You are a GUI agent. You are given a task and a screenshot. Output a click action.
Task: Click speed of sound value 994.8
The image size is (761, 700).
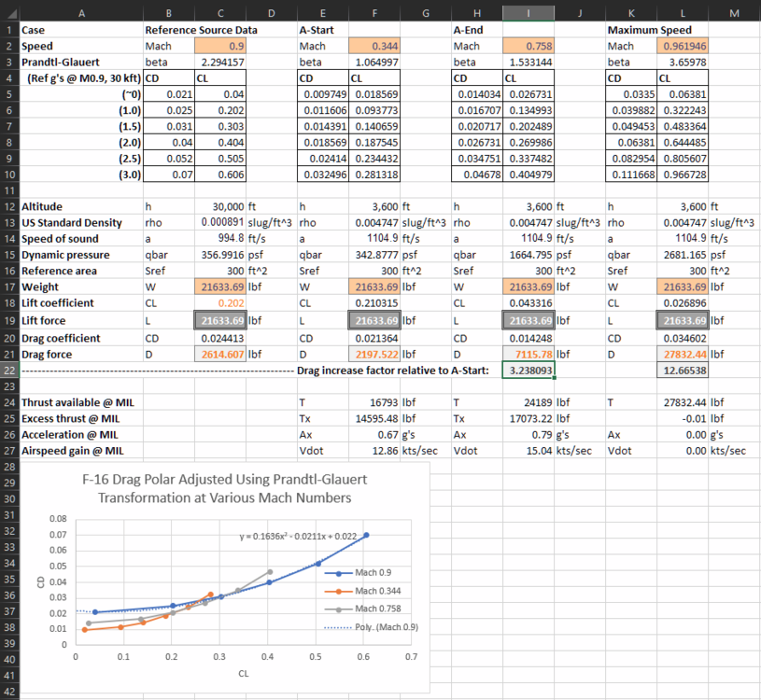click(x=220, y=239)
